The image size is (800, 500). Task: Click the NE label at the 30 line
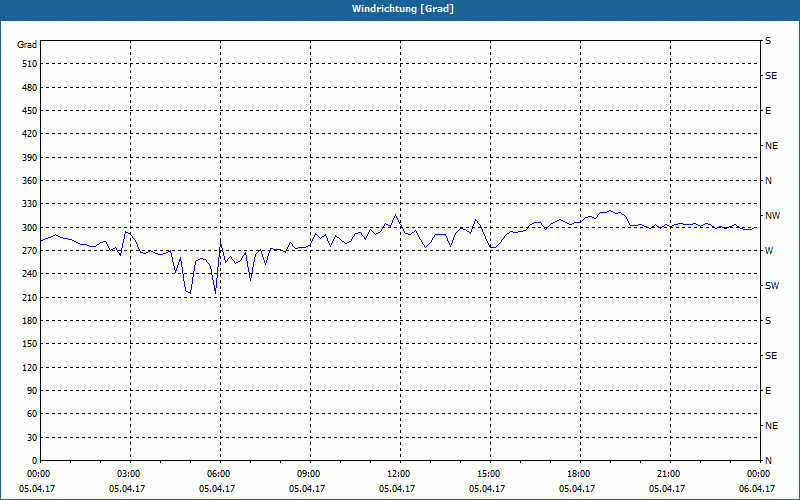[771, 426]
